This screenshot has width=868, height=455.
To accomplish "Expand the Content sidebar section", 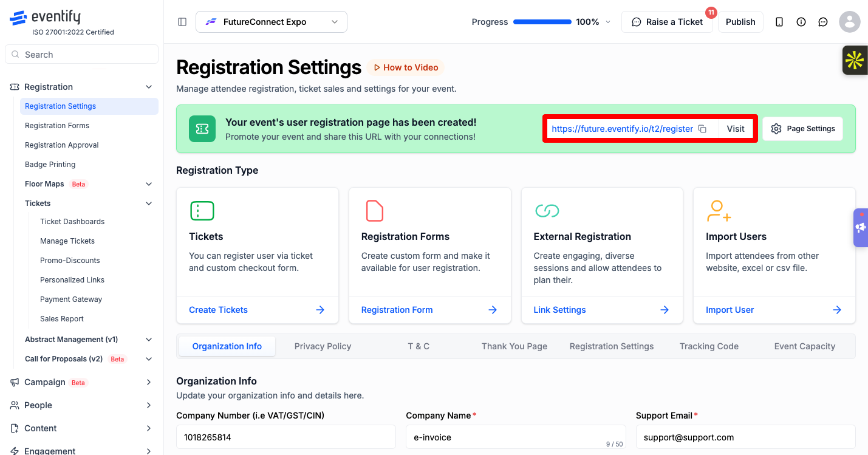I will click(149, 428).
